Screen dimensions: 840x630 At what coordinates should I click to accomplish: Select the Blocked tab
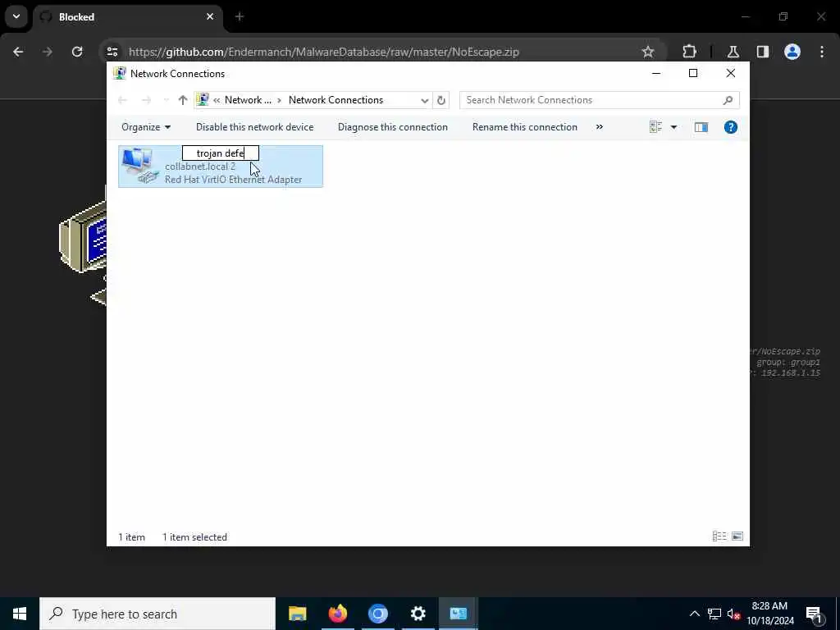(x=127, y=17)
